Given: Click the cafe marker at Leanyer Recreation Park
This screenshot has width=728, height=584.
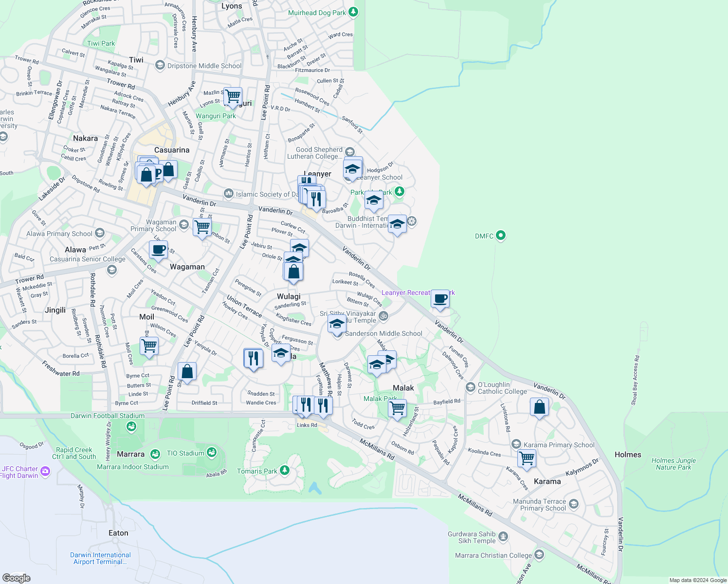Looking at the screenshot, I should coord(440,299).
